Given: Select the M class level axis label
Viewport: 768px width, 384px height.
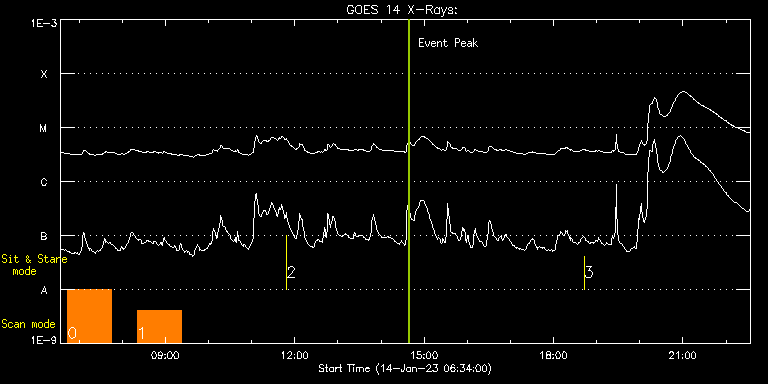Looking at the screenshot, I should (44, 128).
